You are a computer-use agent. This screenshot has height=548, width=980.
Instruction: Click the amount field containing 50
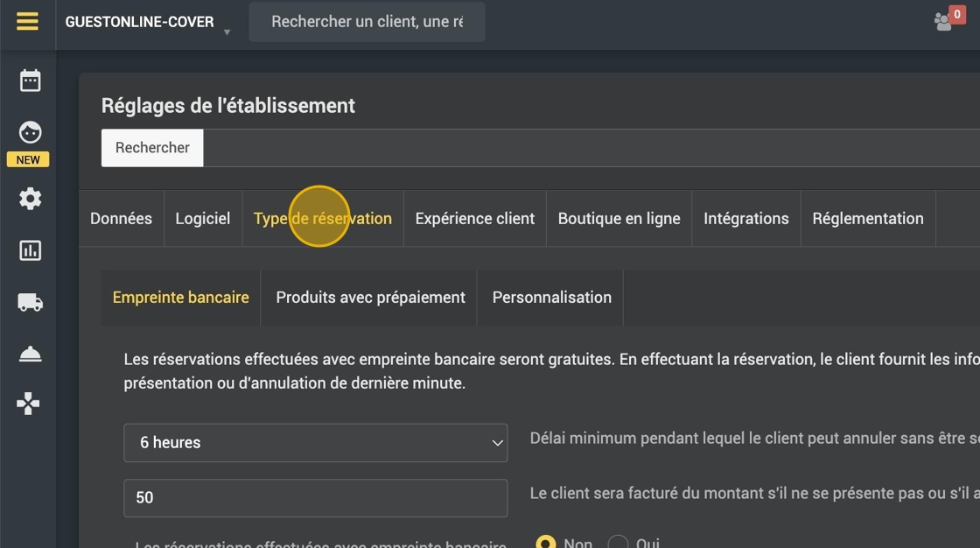pyautogui.click(x=316, y=498)
